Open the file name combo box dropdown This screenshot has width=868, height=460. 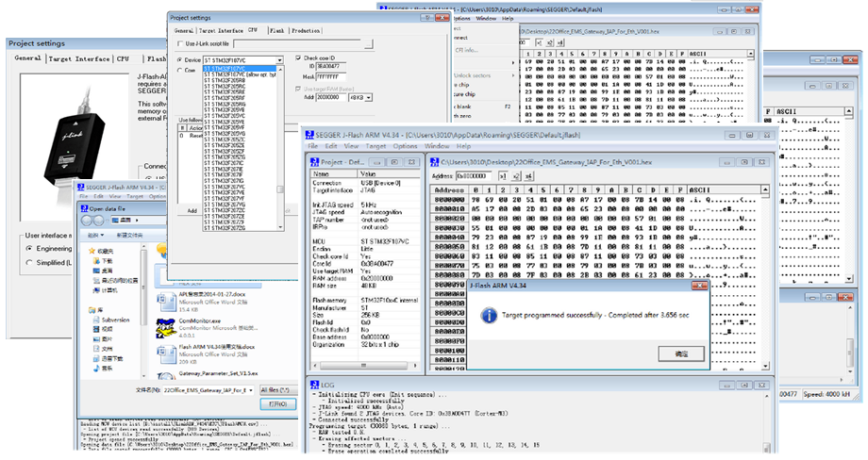click(x=251, y=390)
